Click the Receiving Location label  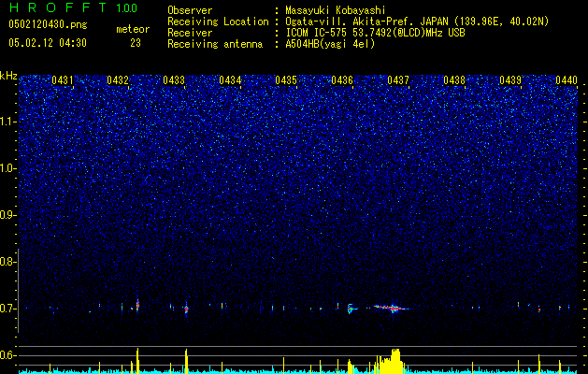tap(218, 22)
